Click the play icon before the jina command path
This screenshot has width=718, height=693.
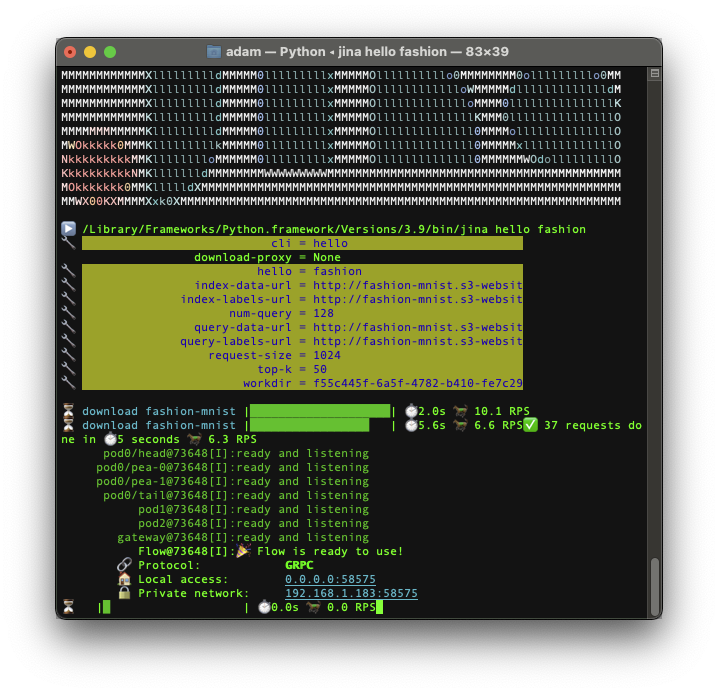click(x=68, y=229)
